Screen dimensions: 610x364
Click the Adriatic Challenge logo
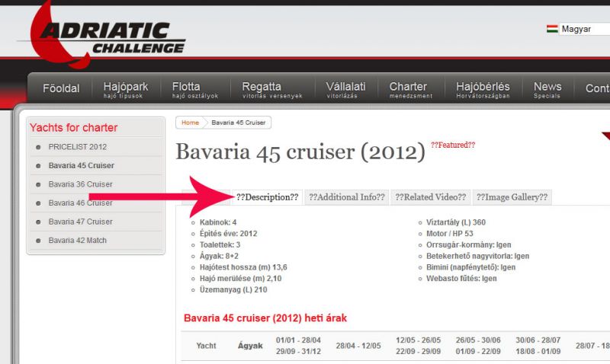tap(102, 36)
